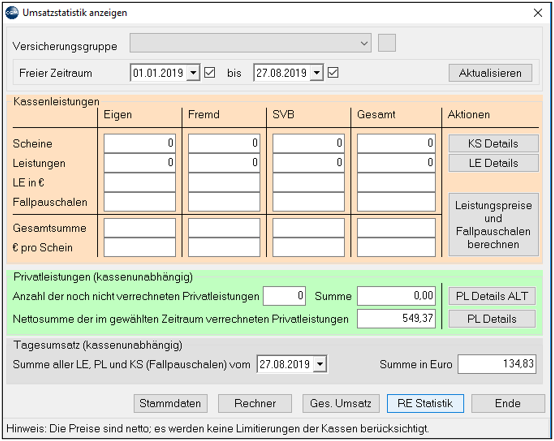This screenshot has width=554, height=441.
Task: Click the Scheine Eigen field
Action: pos(140,143)
